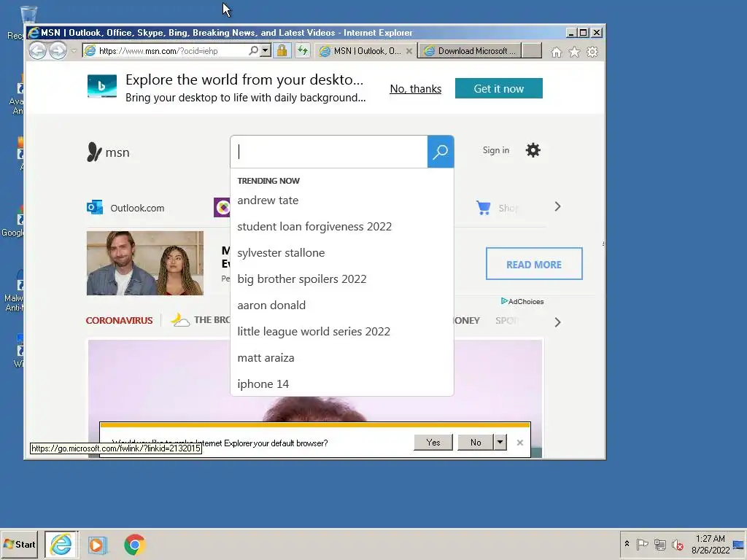
Task: Open the recent pages dropdown next to forward
Action: point(74,51)
